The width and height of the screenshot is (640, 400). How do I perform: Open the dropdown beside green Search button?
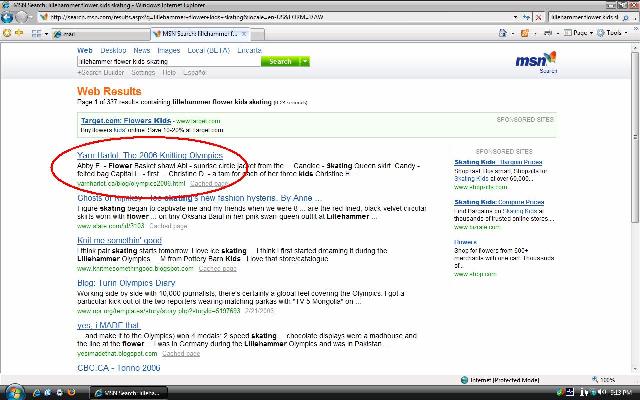[305, 61]
